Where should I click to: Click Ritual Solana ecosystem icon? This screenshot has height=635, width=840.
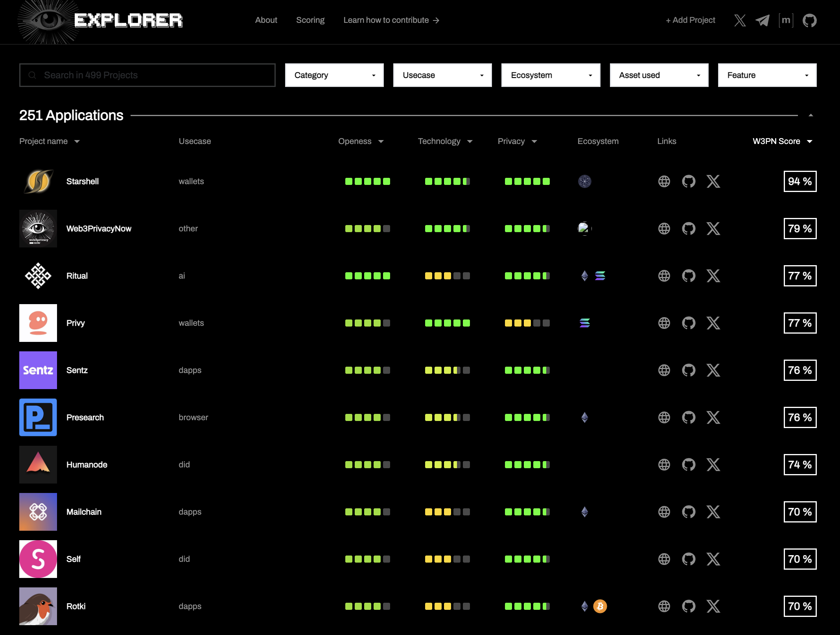(x=600, y=276)
